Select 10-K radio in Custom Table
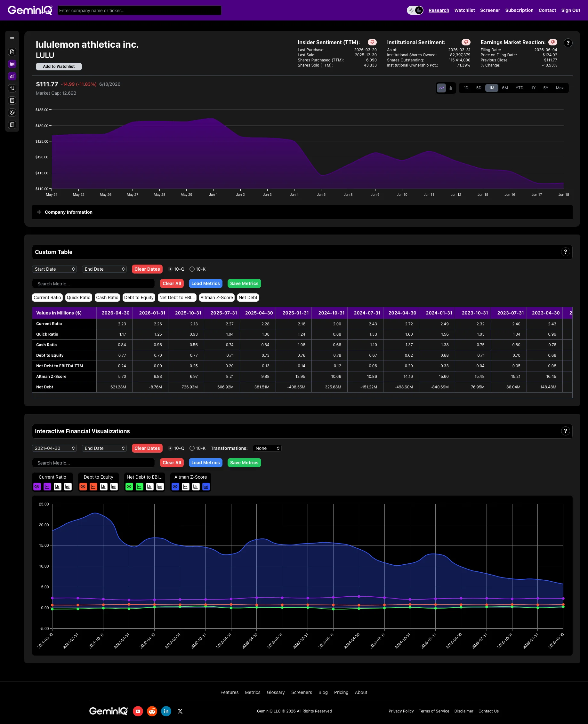This screenshot has width=588, height=724. 192,269
